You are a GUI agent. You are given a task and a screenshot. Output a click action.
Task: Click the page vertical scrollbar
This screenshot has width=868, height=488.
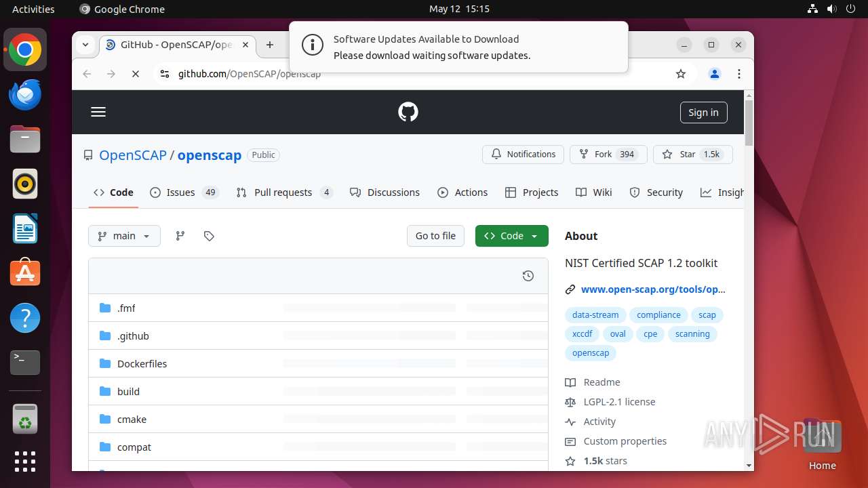pos(749,122)
